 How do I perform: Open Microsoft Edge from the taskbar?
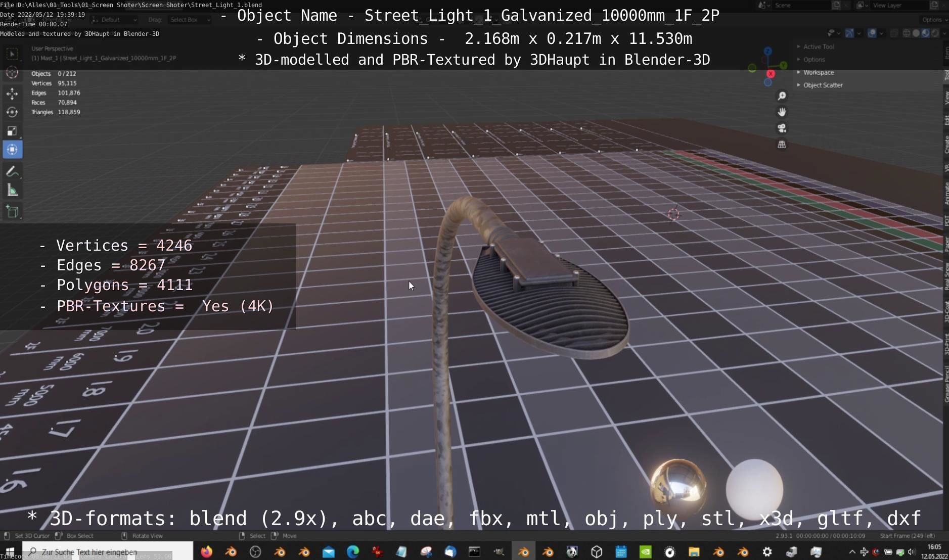click(x=352, y=552)
